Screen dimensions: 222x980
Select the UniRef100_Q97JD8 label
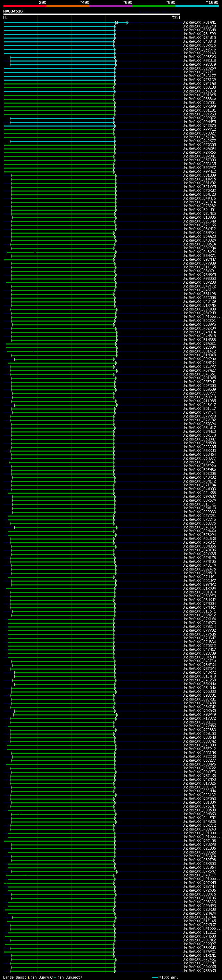pos(199,841)
